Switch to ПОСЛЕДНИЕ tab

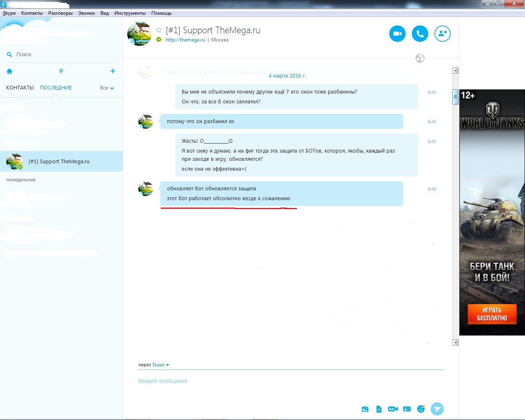point(56,88)
